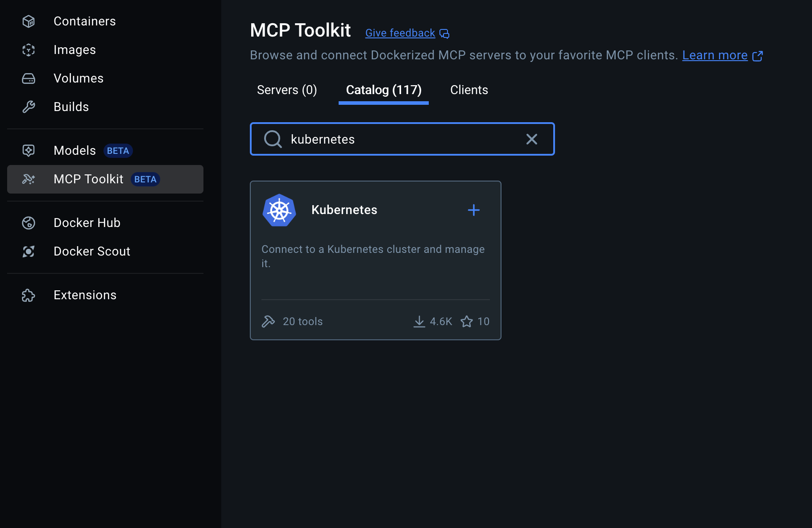Open Docker Hub from the sidebar icon

tap(28, 223)
